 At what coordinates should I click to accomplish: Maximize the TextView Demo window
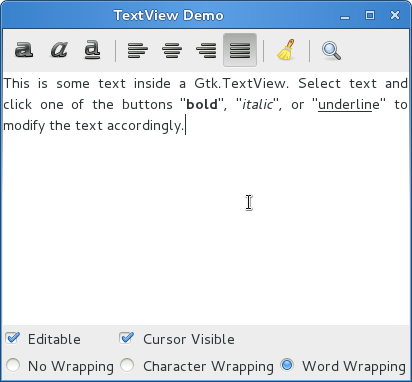[x=370, y=15]
